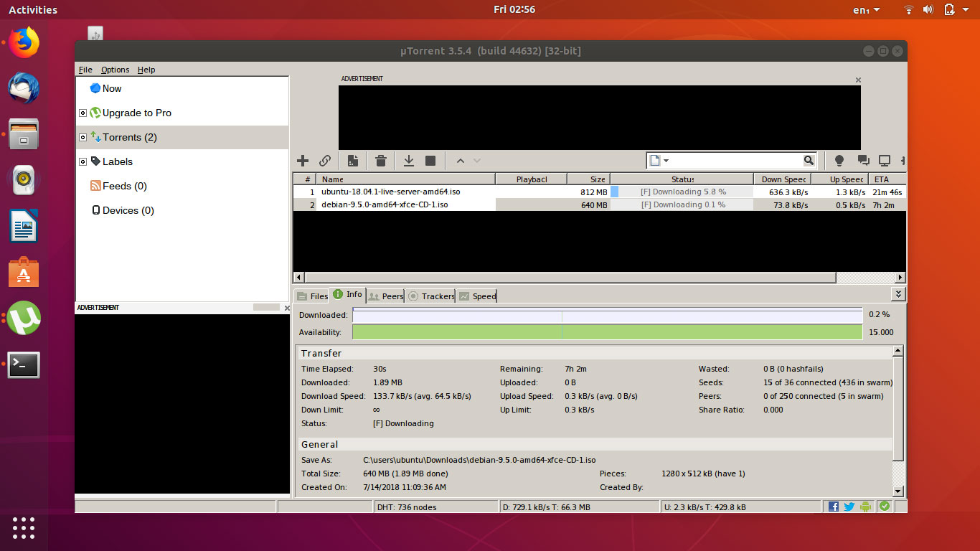This screenshot has width=980, height=551.
Task: Open the en language indicator dropdown
Action: coord(866,10)
